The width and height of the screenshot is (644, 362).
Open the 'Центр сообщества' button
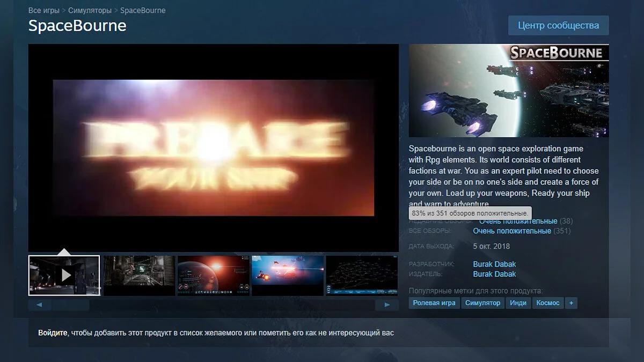coord(558,25)
